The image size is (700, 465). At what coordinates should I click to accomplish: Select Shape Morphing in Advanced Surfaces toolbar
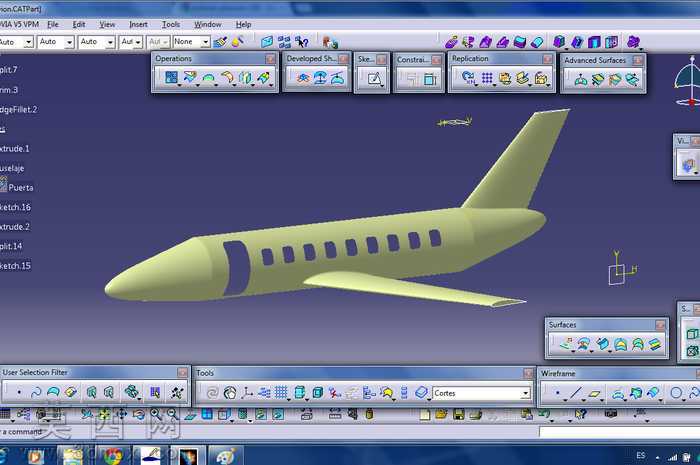click(x=632, y=79)
